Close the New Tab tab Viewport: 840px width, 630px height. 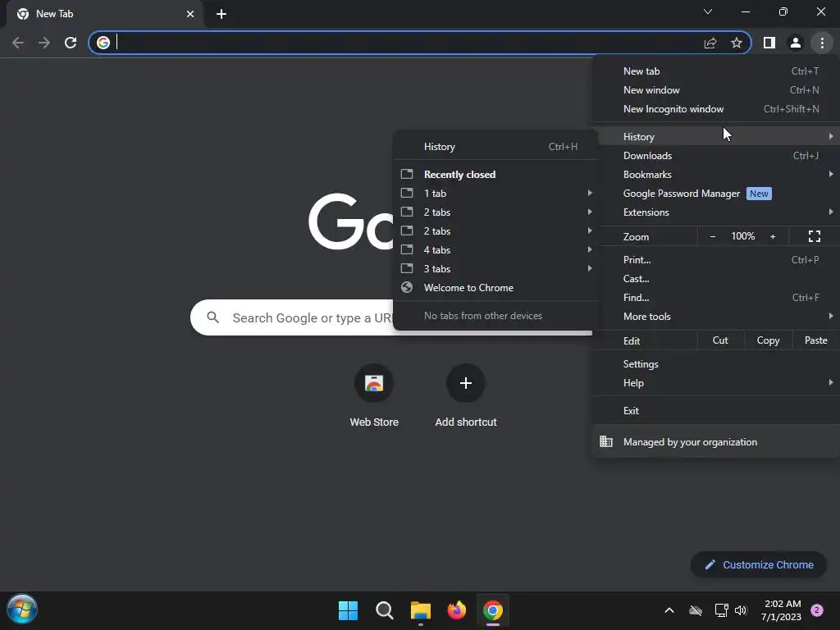click(190, 14)
